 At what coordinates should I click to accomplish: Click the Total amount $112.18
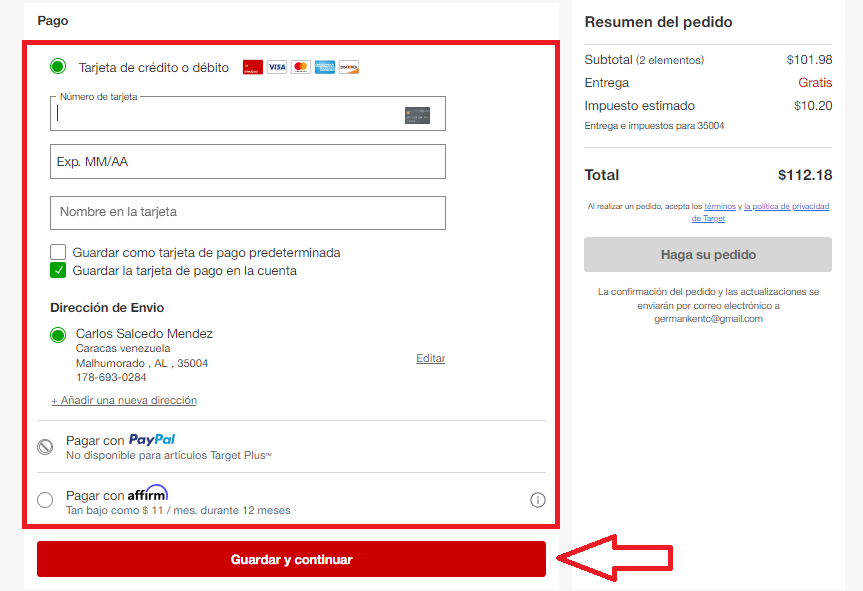click(x=805, y=175)
